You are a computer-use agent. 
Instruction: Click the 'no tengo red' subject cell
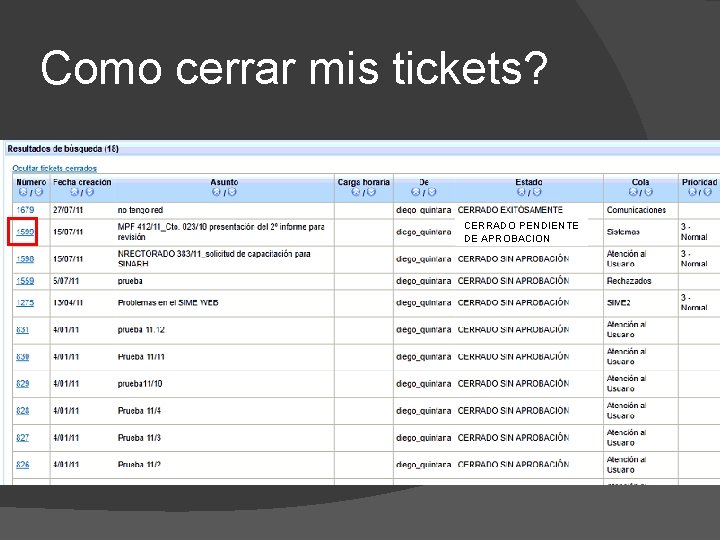click(x=140, y=210)
